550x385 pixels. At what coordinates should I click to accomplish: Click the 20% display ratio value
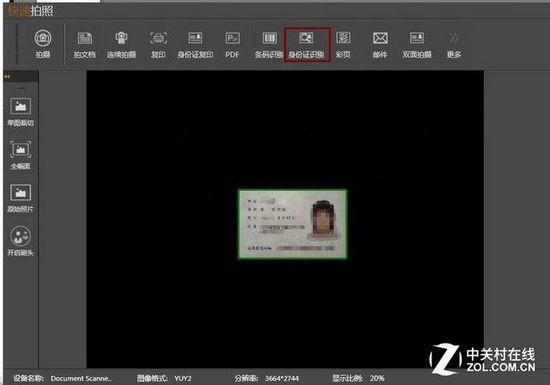(x=377, y=378)
